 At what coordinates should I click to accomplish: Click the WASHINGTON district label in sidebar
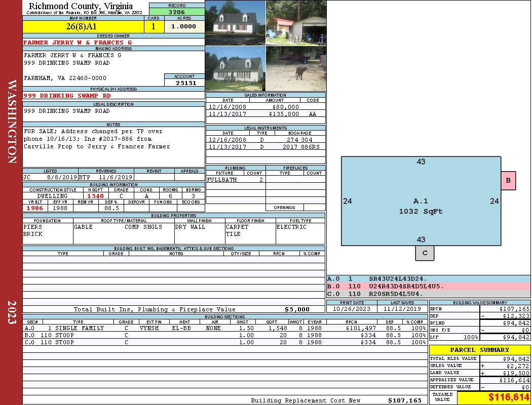coord(12,121)
